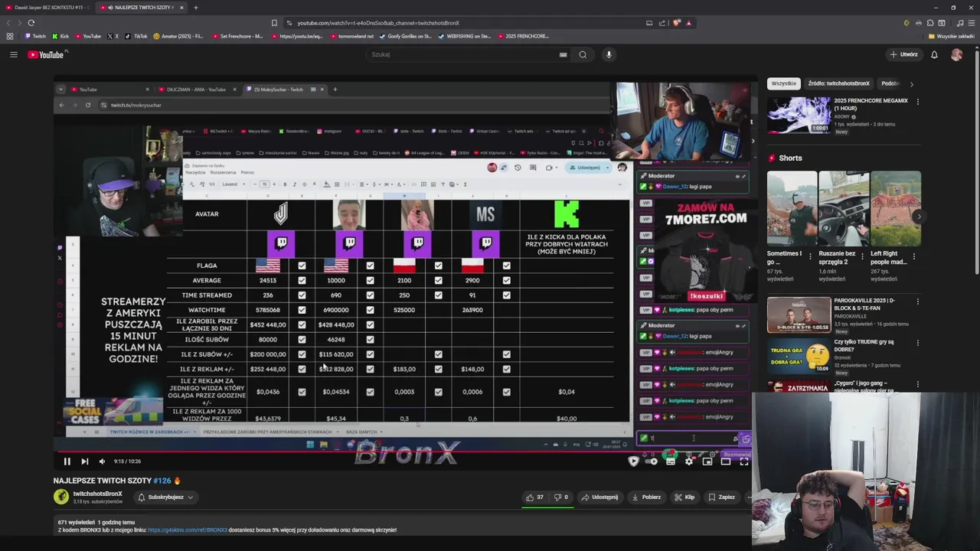This screenshot has height=551, width=980.
Task: Open the apps grid icon in bookmarks bar
Action: pos(10,36)
